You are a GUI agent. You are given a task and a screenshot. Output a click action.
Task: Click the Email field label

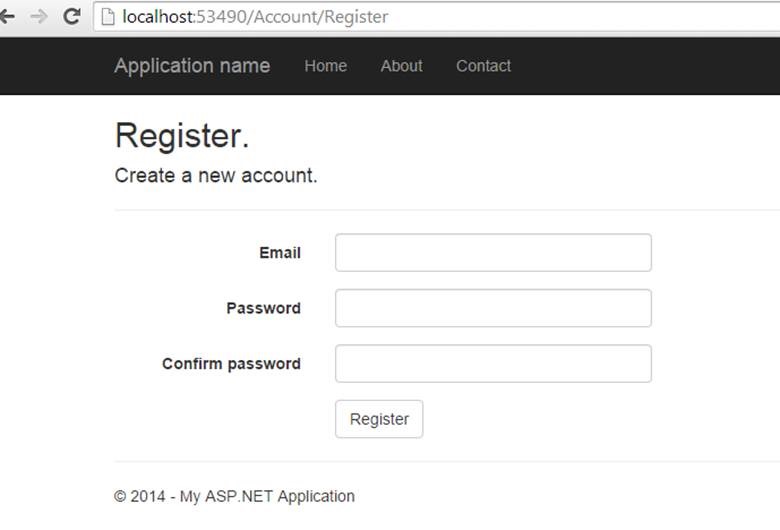click(x=280, y=253)
